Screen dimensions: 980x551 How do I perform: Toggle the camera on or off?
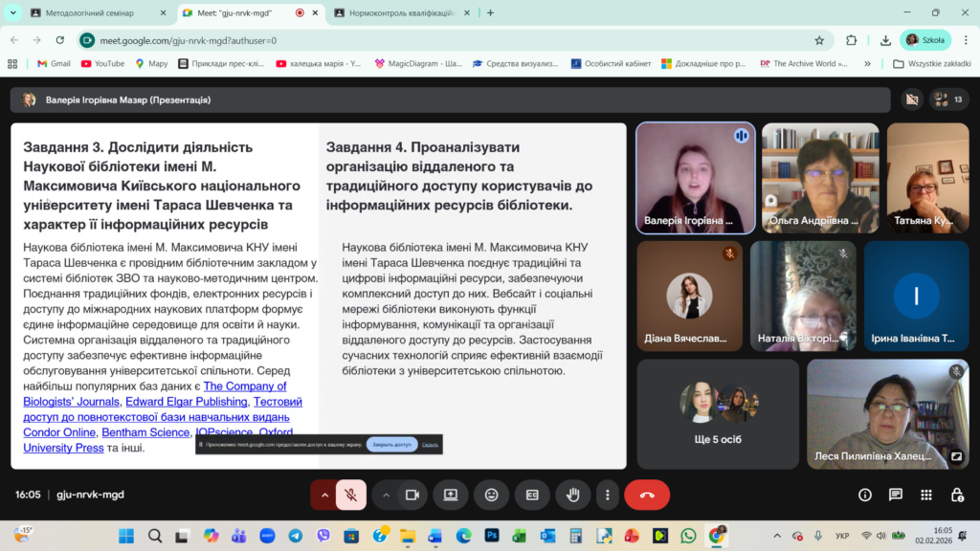(412, 495)
